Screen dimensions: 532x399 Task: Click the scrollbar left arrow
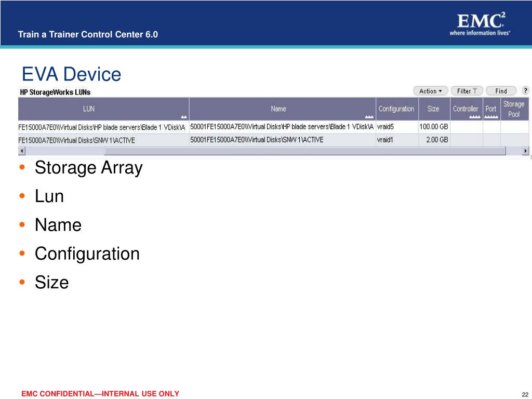coord(22,151)
